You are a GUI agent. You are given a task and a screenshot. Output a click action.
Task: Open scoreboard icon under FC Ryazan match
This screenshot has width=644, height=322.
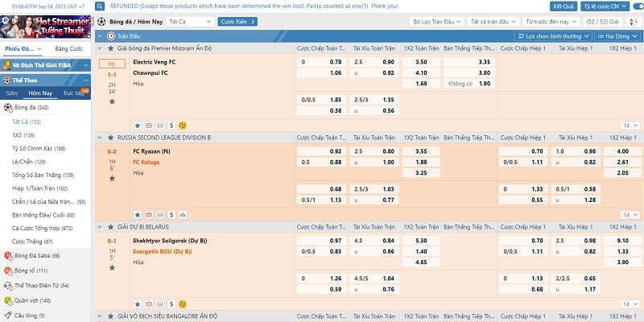(149, 215)
